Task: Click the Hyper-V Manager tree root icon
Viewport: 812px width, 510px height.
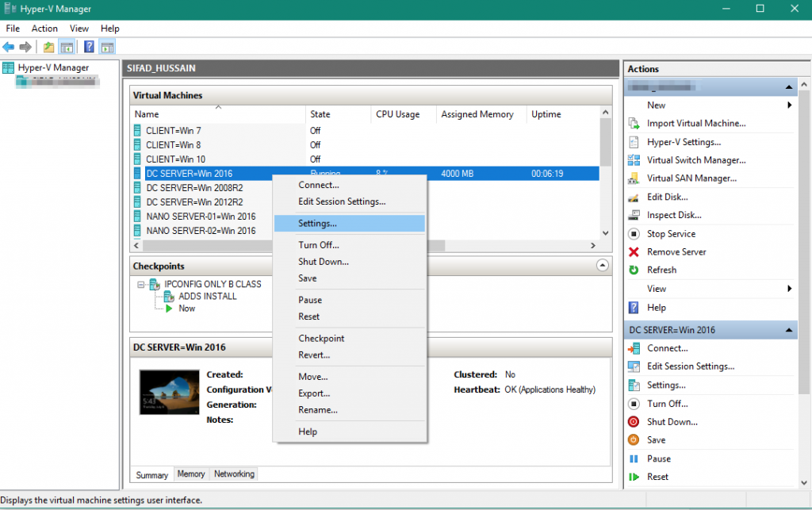Action: tap(8, 68)
